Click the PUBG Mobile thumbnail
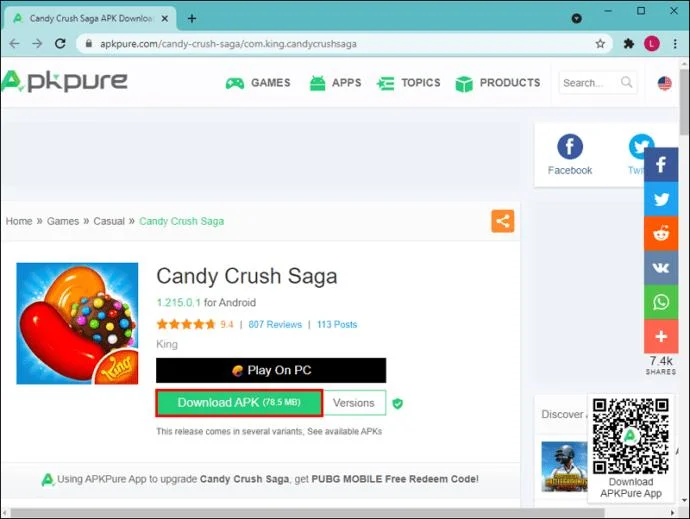The image size is (690, 519). point(564,466)
